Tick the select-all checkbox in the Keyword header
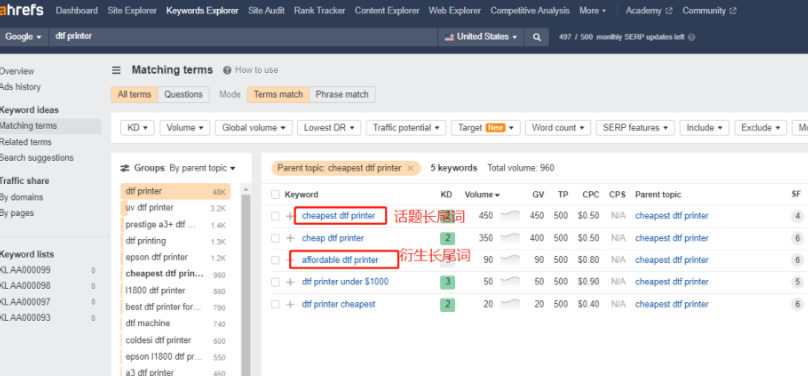 click(275, 194)
